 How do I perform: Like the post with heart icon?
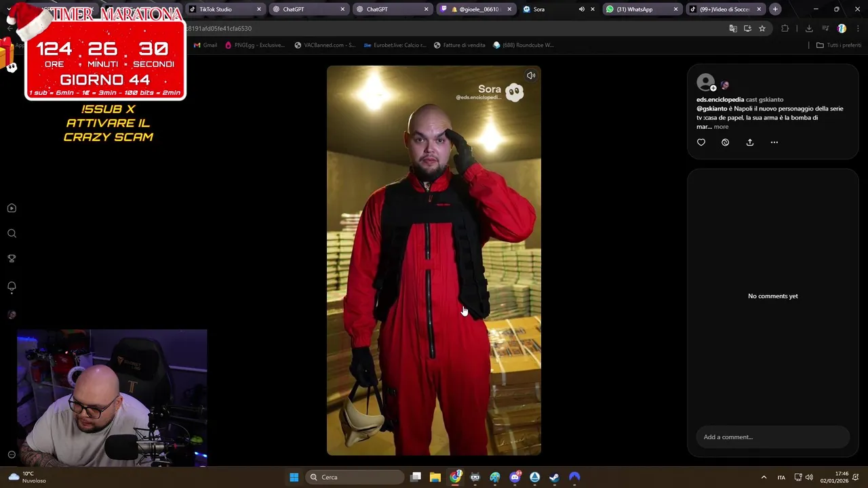pyautogui.click(x=701, y=142)
